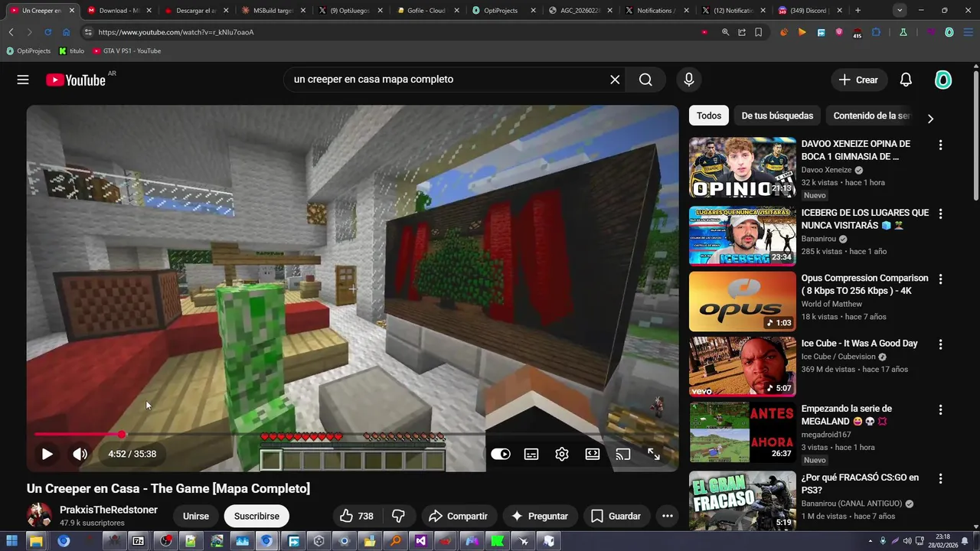Viewport: 980px width, 551px height.
Task: Open Windows Start menu
Action: (x=11, y=541)
